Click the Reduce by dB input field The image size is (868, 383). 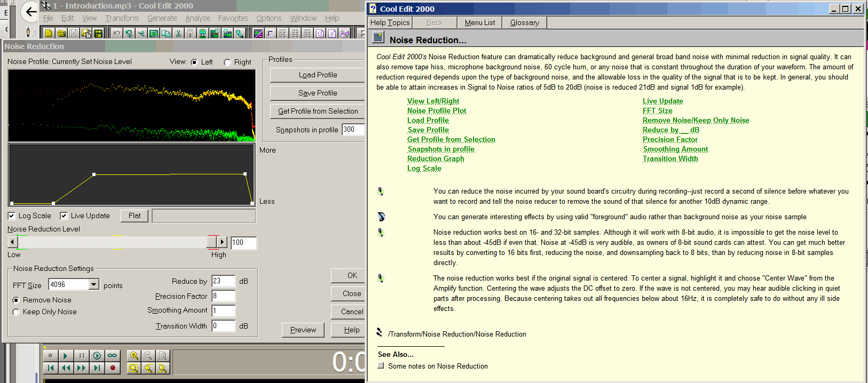point(223,281)
